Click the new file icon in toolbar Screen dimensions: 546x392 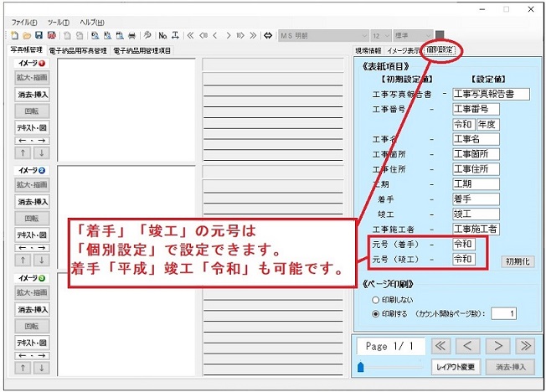tap(15, 35)
